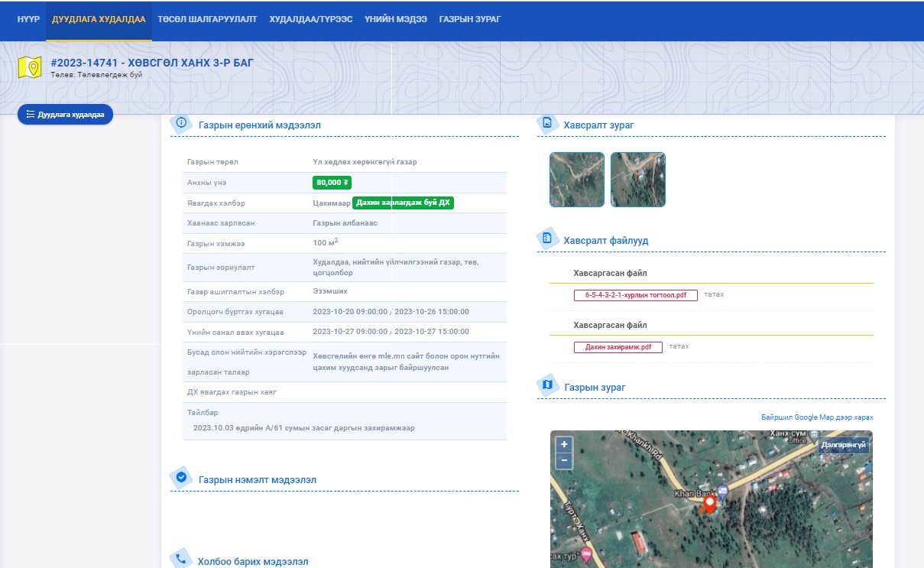Open the first attached satellite thumbnail
Image resolution: width=924 pixels, height=568 pixels.
point(577,180)
